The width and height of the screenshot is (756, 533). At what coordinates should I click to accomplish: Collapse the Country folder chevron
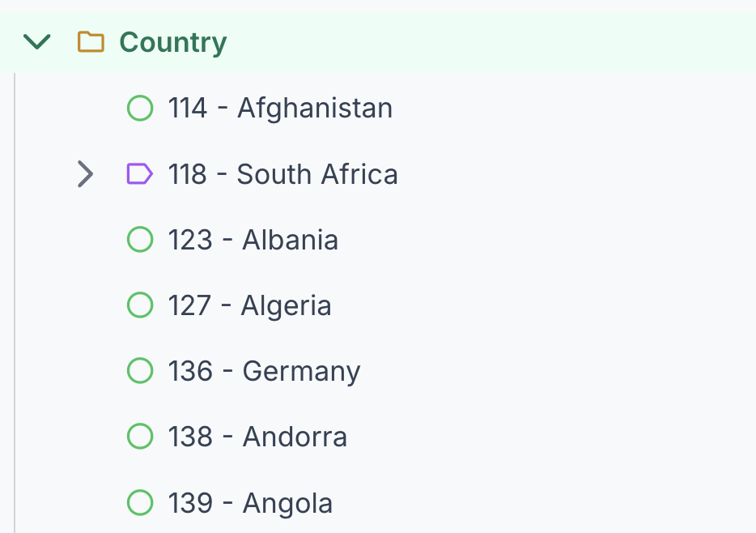click(x=37, y=42)
